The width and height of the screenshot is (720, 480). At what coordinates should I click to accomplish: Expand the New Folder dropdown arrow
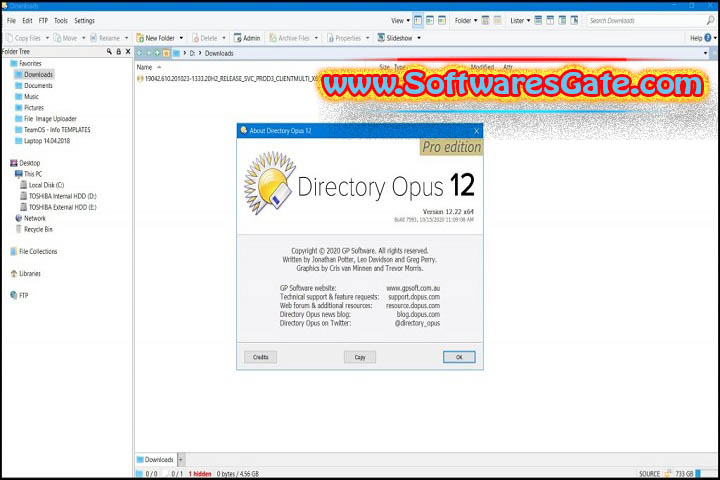[181, 38]
